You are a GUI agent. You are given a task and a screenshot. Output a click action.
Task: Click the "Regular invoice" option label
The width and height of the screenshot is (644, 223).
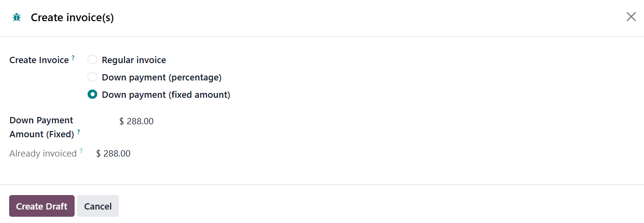[x=134, y=60]
